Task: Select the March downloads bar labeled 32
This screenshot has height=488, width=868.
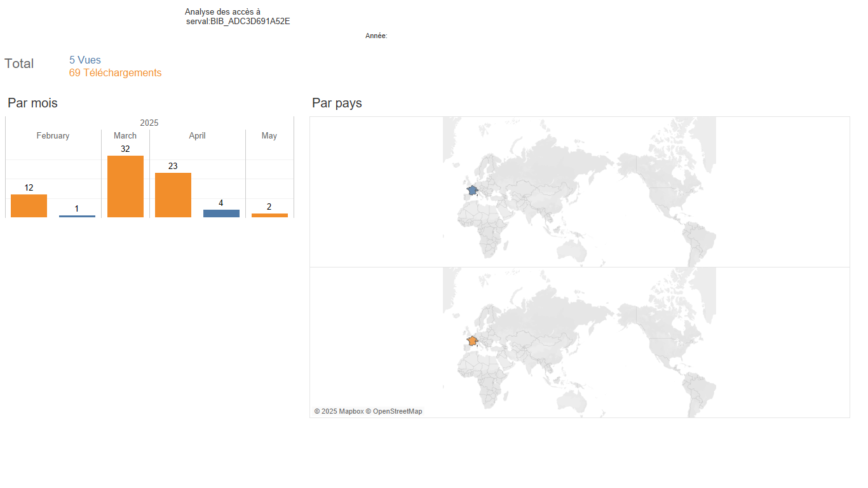Action: 125,186
